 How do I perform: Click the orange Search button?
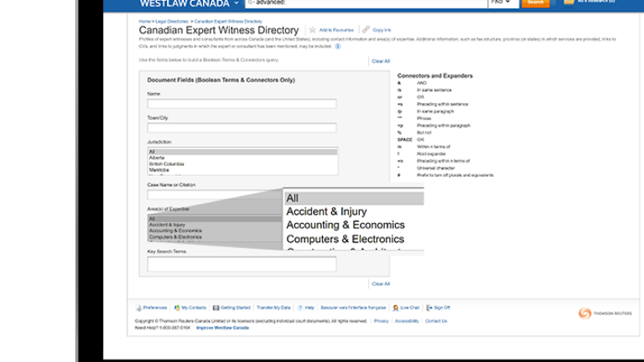point(535,3)
